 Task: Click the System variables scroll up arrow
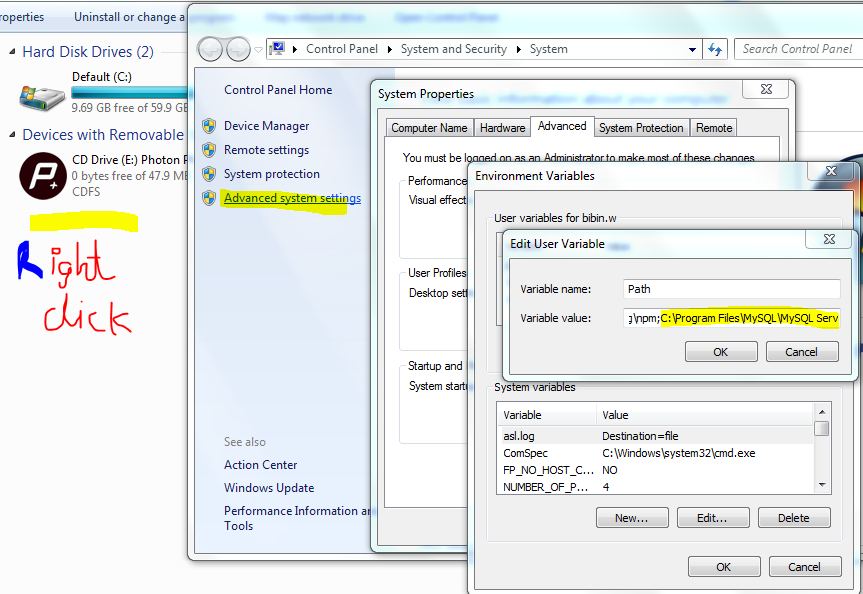click(822, 412)
